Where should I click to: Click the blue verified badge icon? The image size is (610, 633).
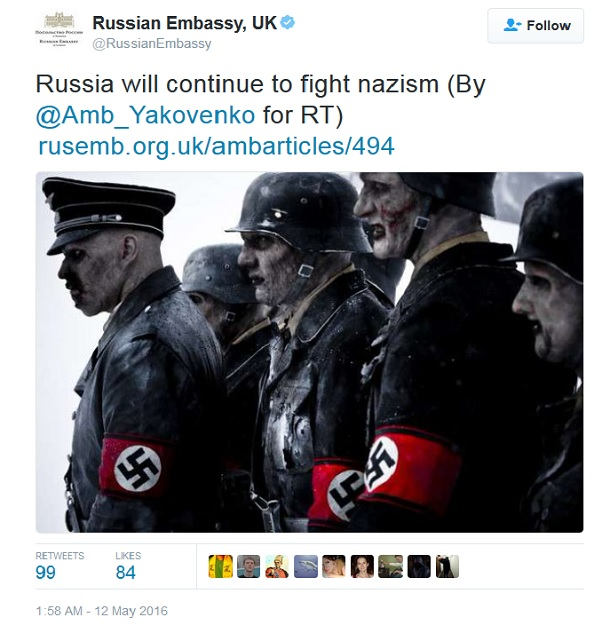[x=287, y=23]
